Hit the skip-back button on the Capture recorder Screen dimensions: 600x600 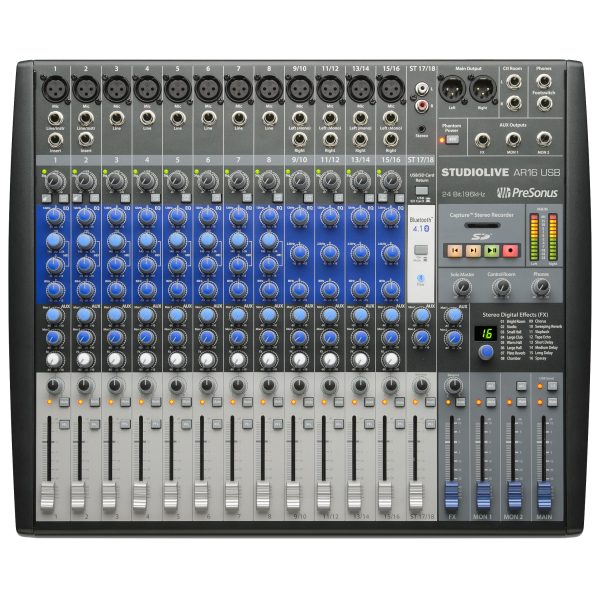click(455, 251)
